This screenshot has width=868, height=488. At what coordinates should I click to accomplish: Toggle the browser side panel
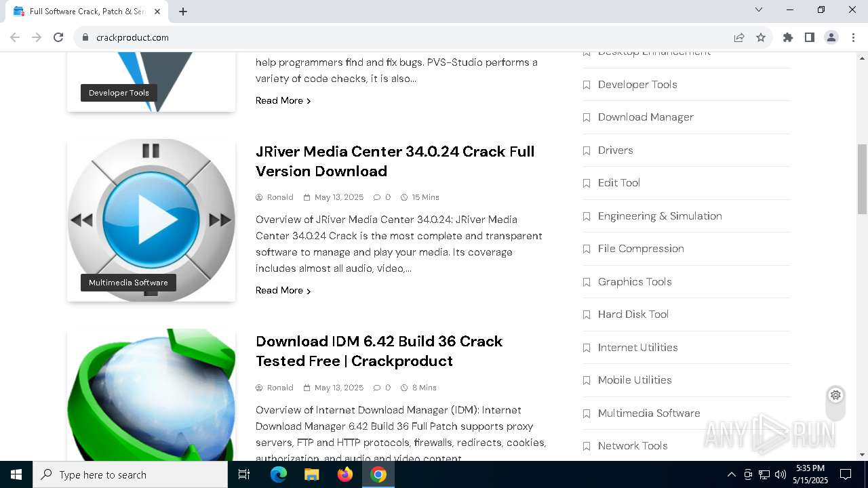tap(810, 37)
